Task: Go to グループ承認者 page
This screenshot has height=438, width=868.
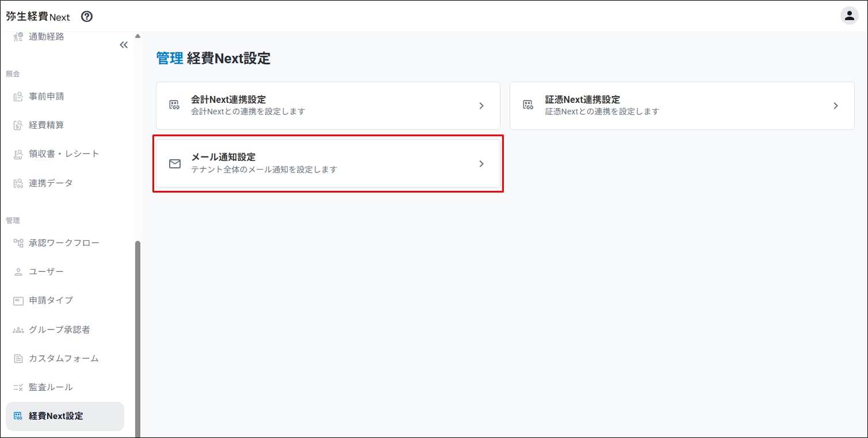Action: pyautogui.click(x=59, y=329)
